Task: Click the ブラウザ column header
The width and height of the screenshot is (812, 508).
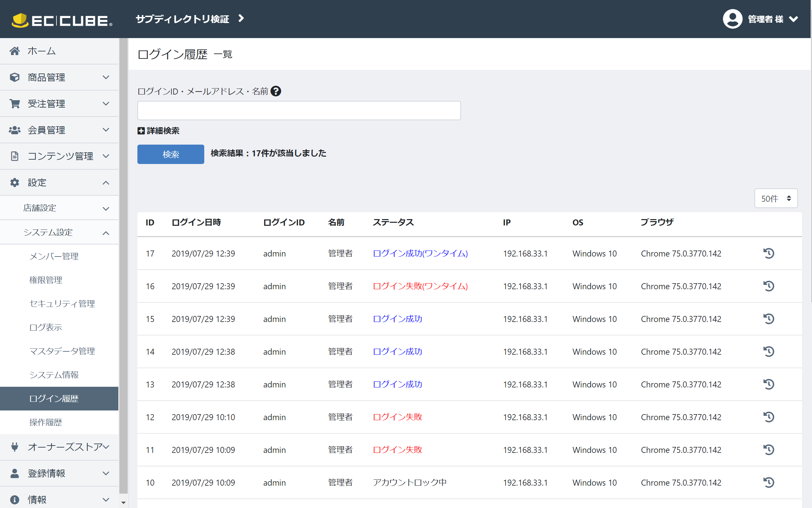Action: (657, 222)
